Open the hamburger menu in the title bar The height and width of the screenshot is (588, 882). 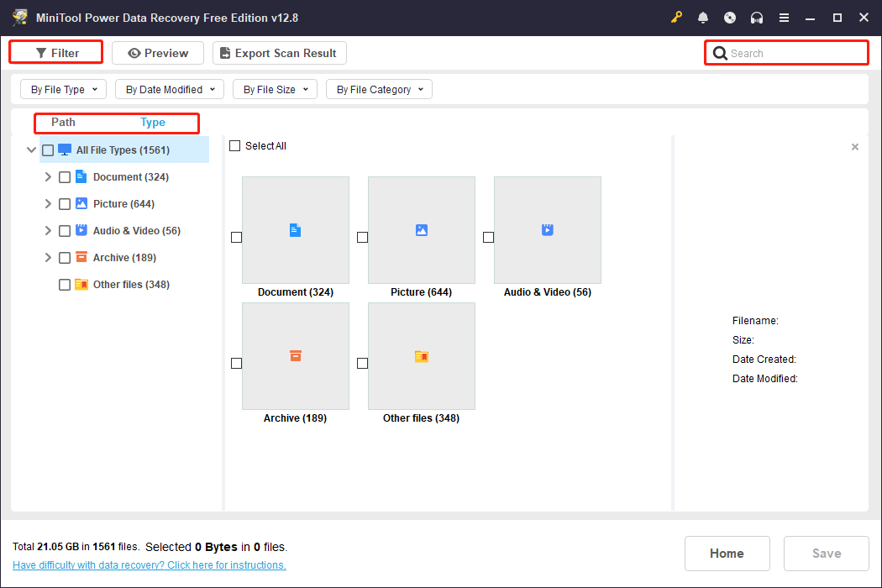click(x=784, y=17)
